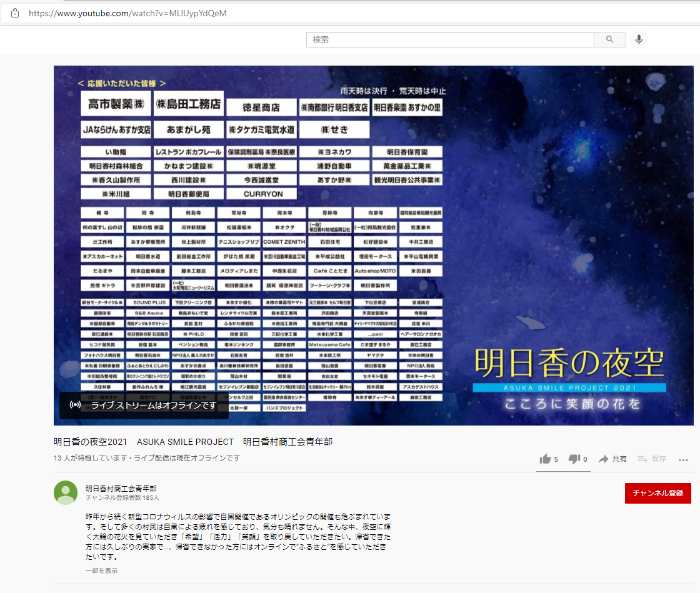
Task: Click the 共有 share arrow button
Action: (x=612, y=459)
